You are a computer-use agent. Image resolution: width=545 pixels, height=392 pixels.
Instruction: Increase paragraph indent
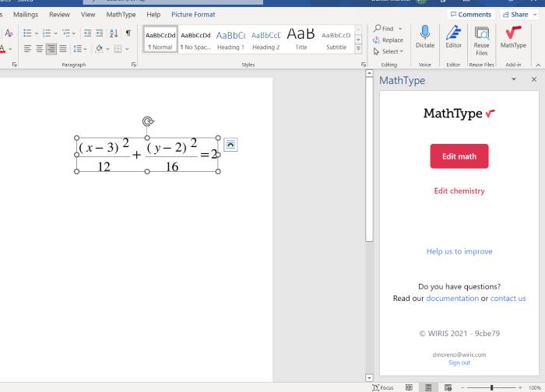[x=100, y=33]
